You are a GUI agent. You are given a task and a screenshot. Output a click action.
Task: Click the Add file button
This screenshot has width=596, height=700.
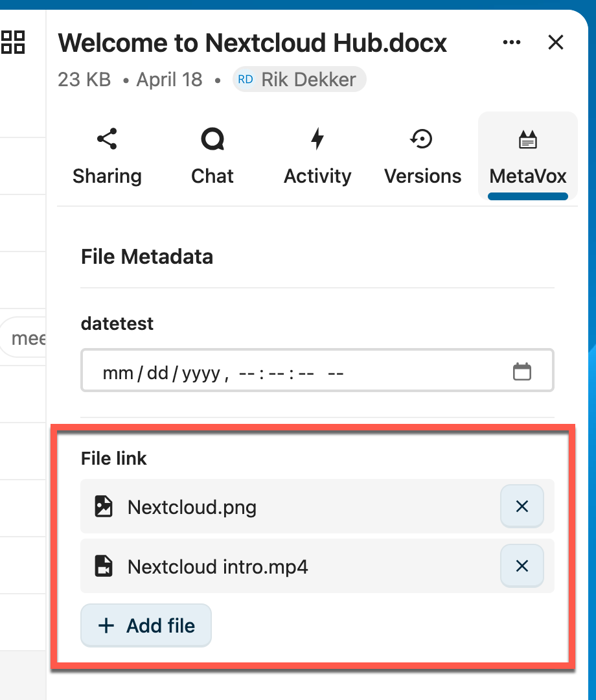point(146,625)
